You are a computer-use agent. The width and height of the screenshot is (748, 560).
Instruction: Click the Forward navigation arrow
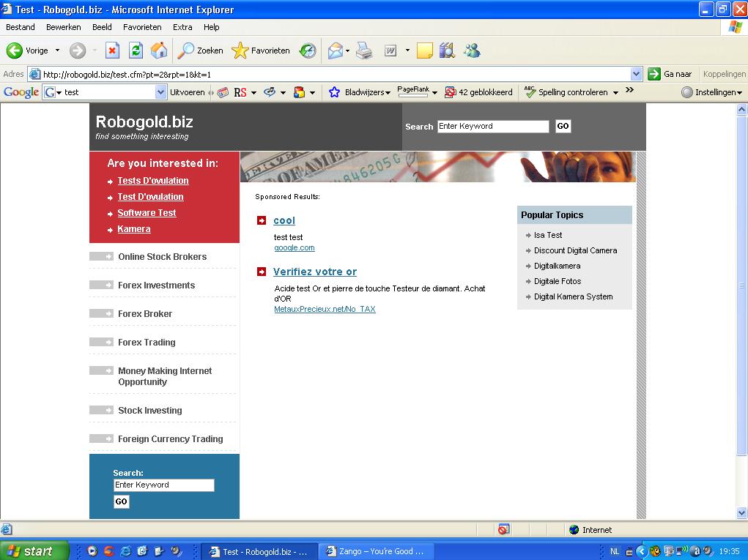tap(78, 50)
